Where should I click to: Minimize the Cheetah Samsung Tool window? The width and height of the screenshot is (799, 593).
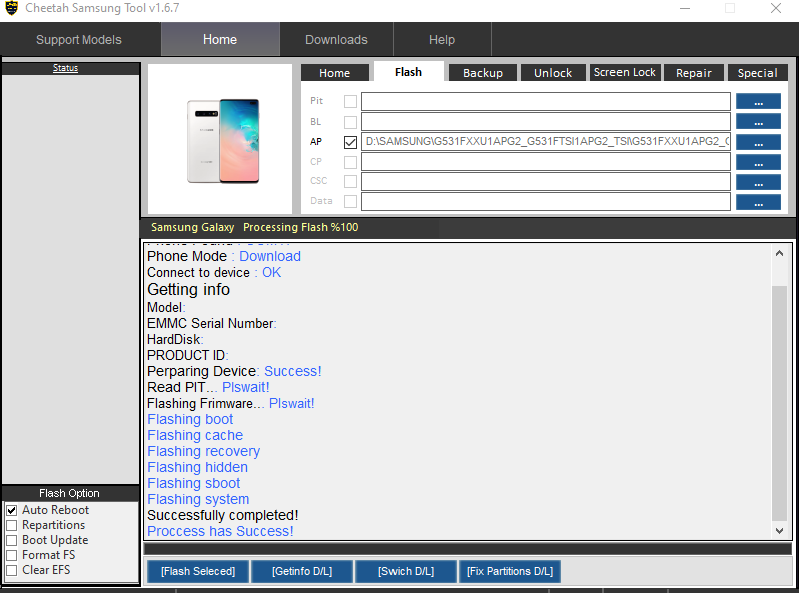[x=685, y=8]
